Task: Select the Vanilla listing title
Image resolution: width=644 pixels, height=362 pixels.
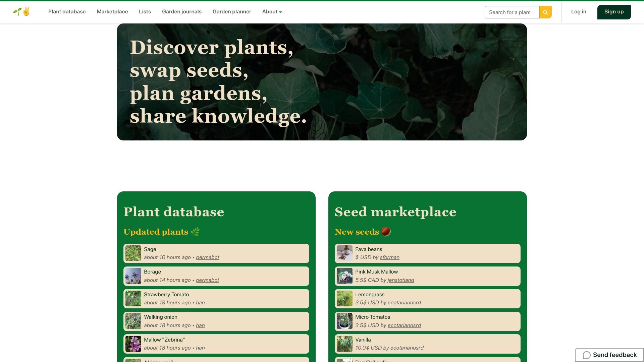Action: tap(363, 340)
